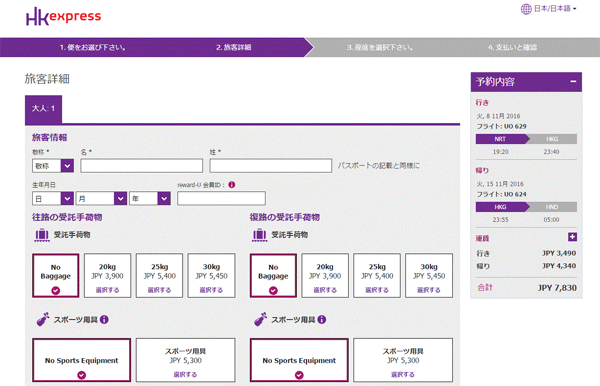
Task: Select return No Sports Equipment
Action: (x=299, y=360)
